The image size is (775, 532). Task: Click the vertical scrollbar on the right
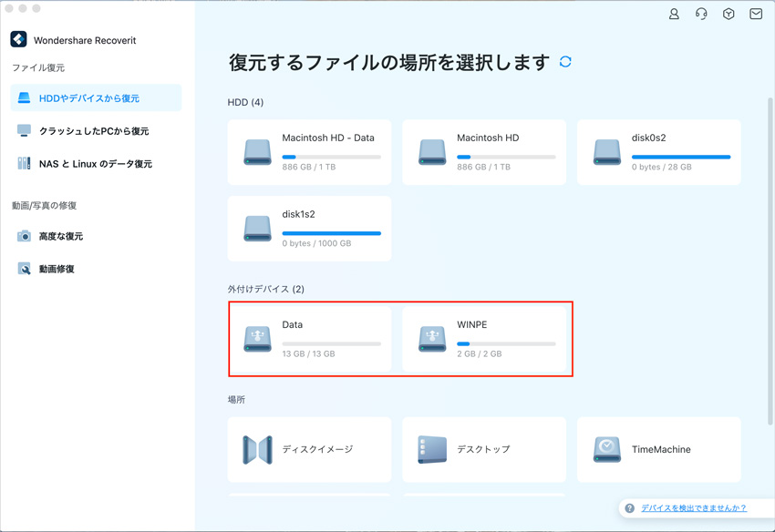click(770, 261)
